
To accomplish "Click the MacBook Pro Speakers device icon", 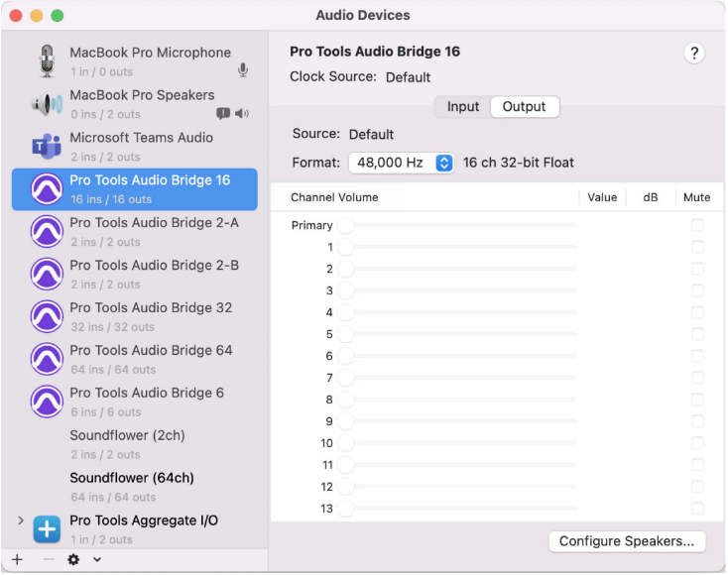I will [47, 104].
